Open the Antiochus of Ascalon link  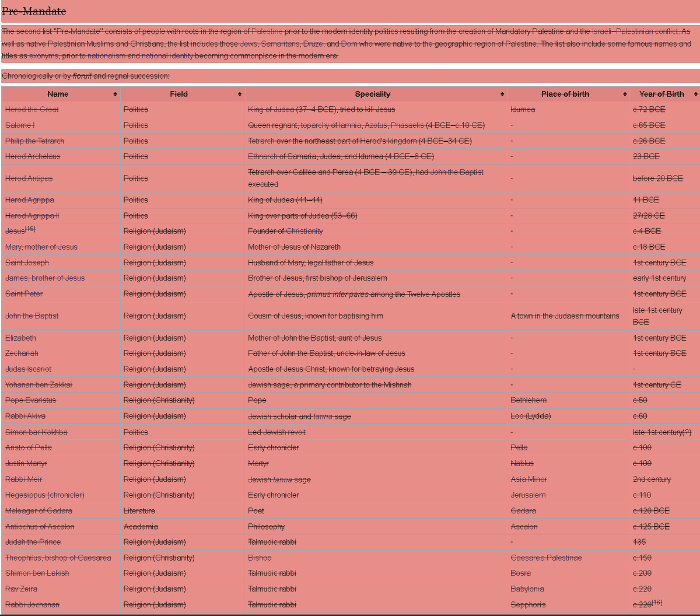40,527
